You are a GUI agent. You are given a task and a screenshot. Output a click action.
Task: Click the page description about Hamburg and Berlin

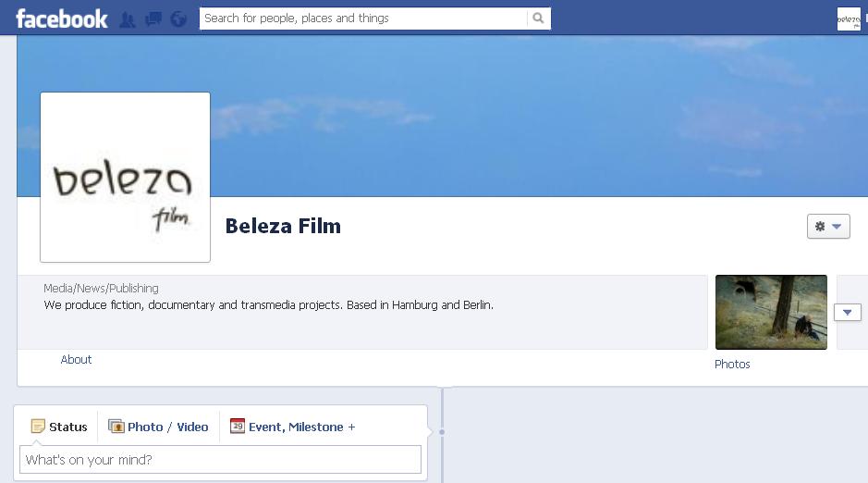(268, 304)
